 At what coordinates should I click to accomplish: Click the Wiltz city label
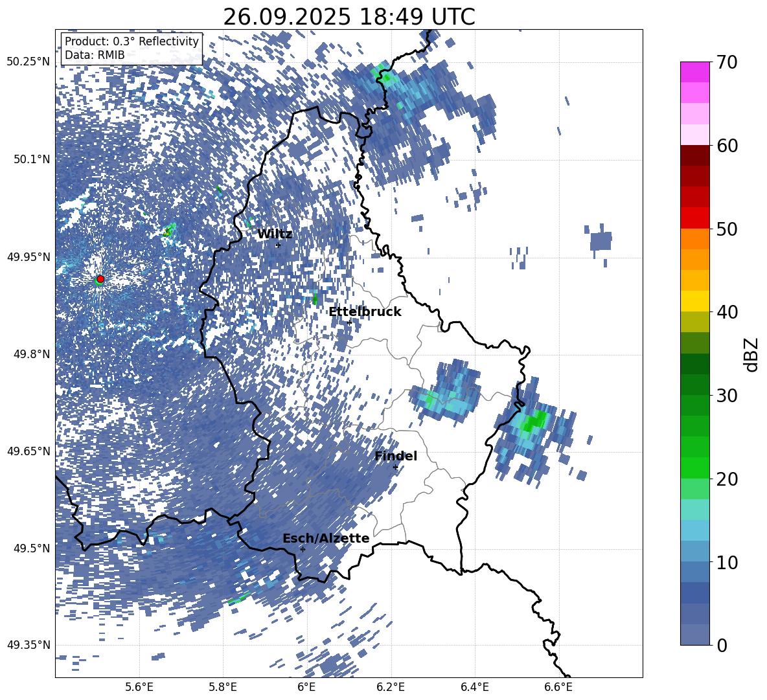(275, 234)
